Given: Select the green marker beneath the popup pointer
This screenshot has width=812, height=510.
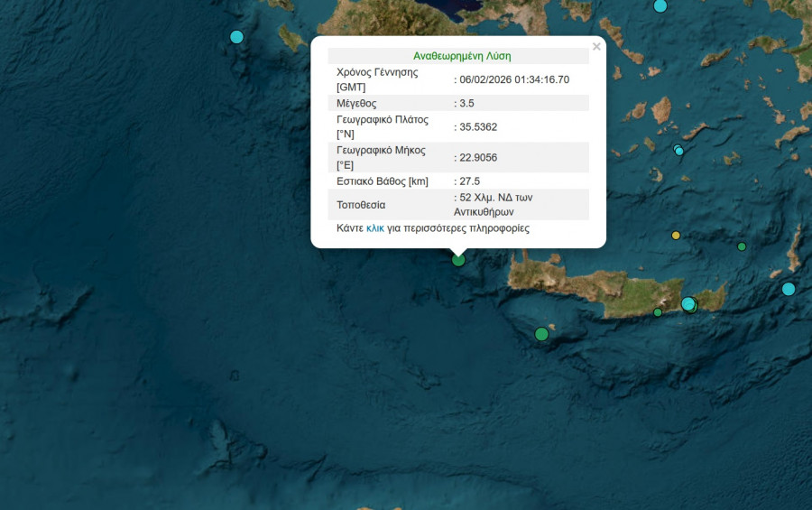Looking at the screenshot, I should pyautogui.click(x=458, y=260).
